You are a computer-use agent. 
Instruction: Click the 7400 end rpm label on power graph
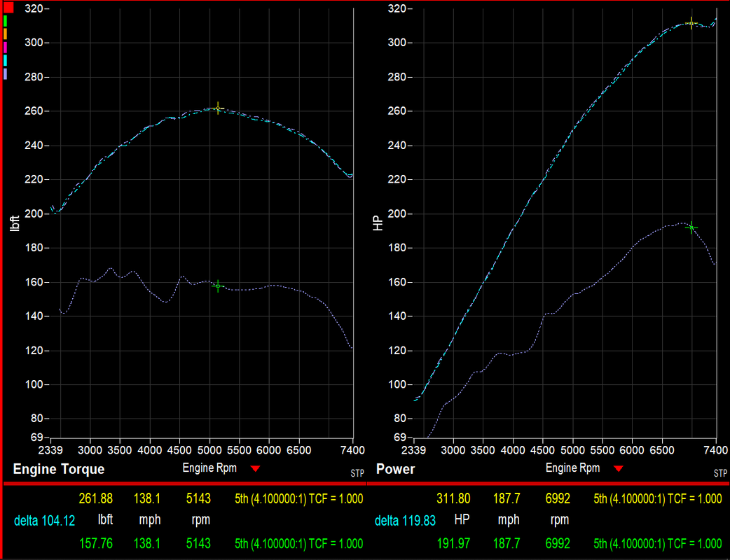716,450
